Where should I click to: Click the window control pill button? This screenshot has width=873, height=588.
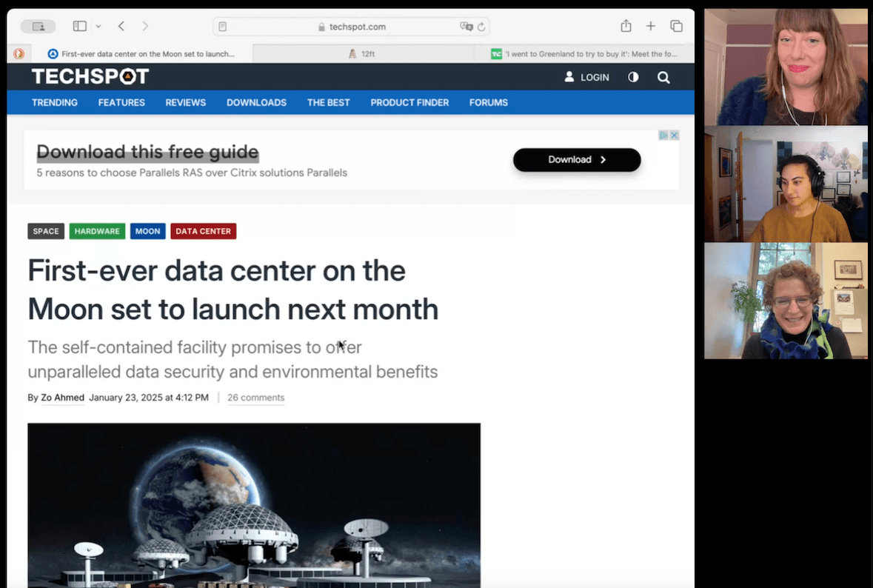(x=38, y=26)
